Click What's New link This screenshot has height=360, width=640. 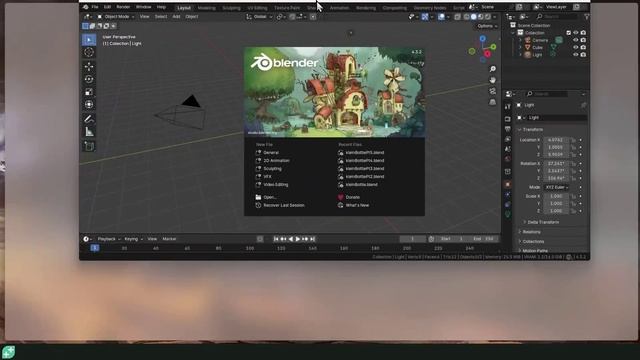[x=357, y=205]
